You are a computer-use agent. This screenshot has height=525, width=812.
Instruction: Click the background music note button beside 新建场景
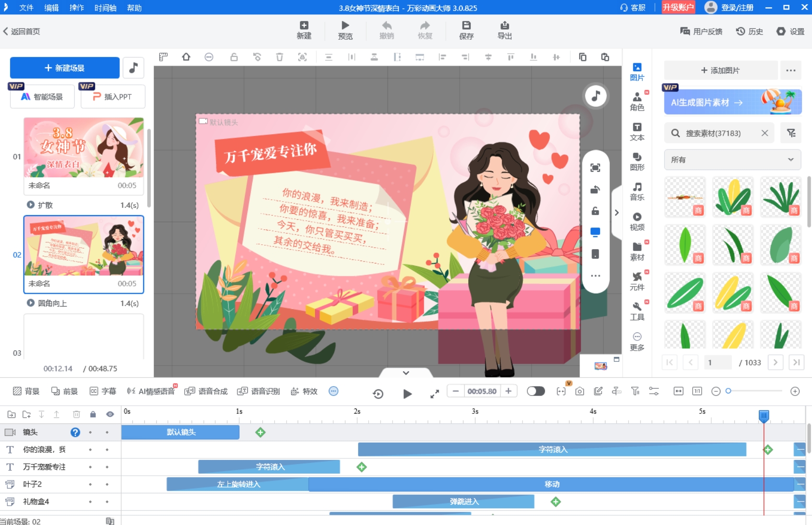[134, 68]
